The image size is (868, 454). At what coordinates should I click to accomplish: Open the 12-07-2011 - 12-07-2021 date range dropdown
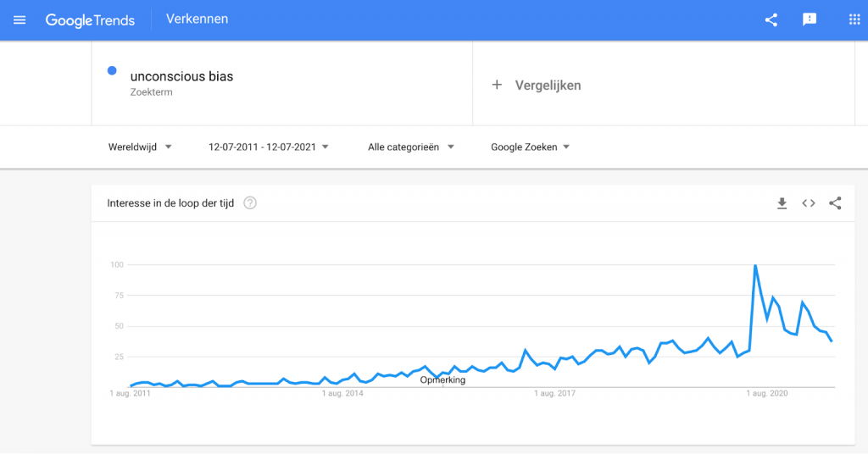click(x=269, y=147)
